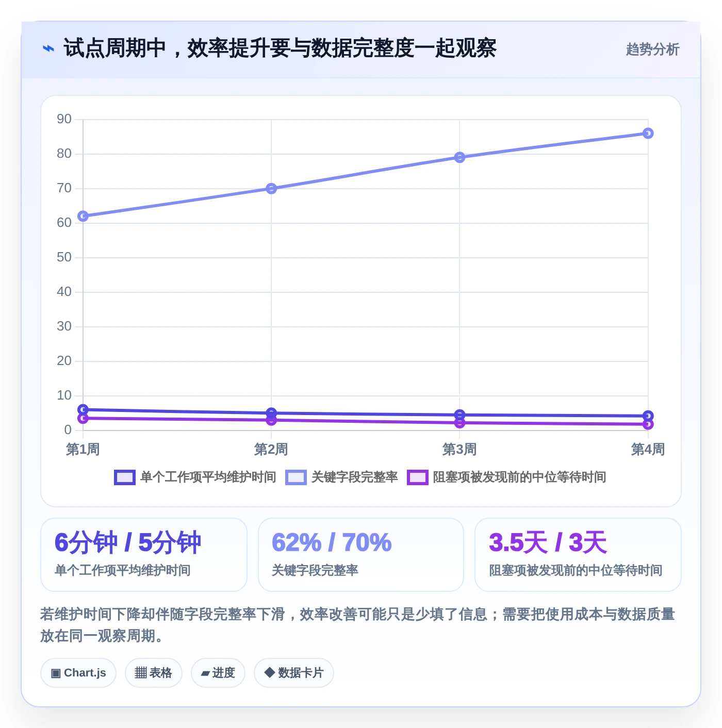Click the bar icon in 进度 chip

(205, 673)
